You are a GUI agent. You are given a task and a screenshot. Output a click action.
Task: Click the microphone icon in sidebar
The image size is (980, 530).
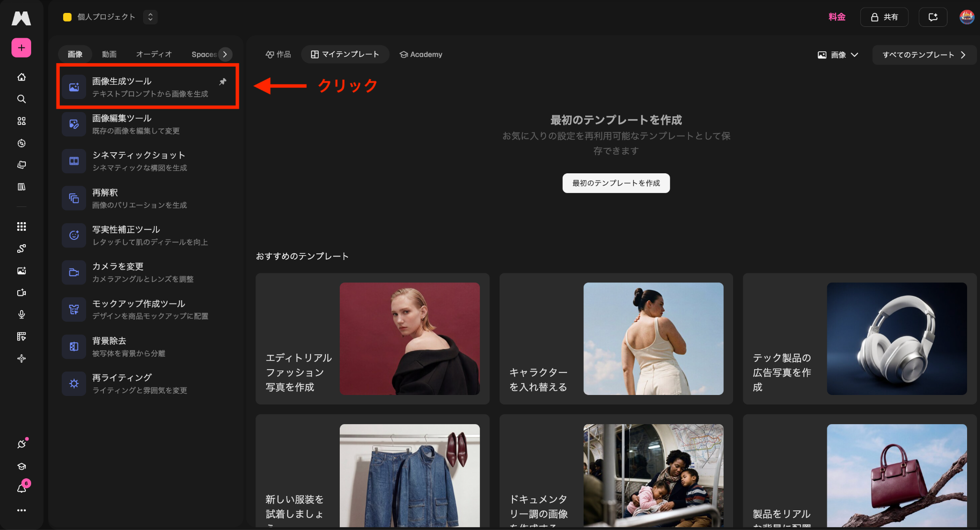(22, 315)
